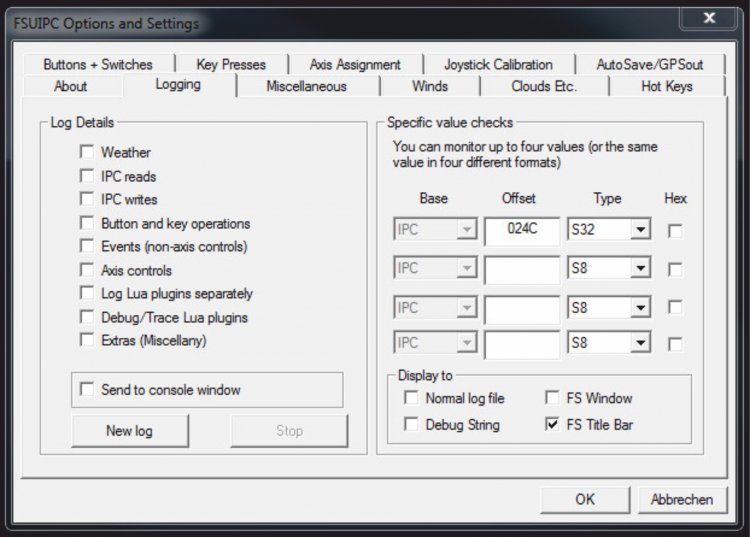Cancel with the Abbrechen button
750x537 pixels.
682,499
